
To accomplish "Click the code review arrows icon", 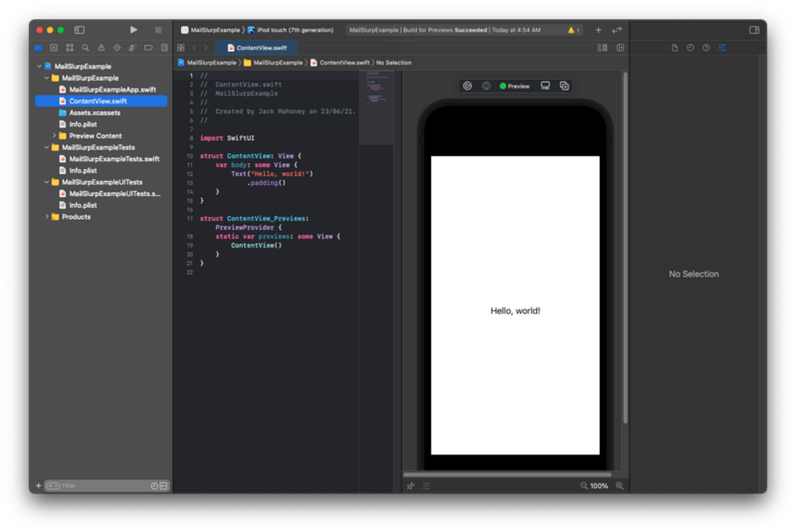I will tap(617, 30).
